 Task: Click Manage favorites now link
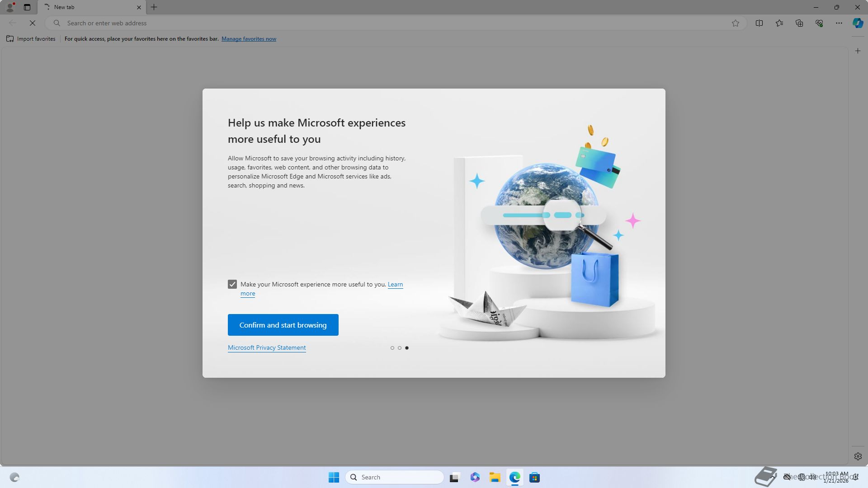click(249, 39)
